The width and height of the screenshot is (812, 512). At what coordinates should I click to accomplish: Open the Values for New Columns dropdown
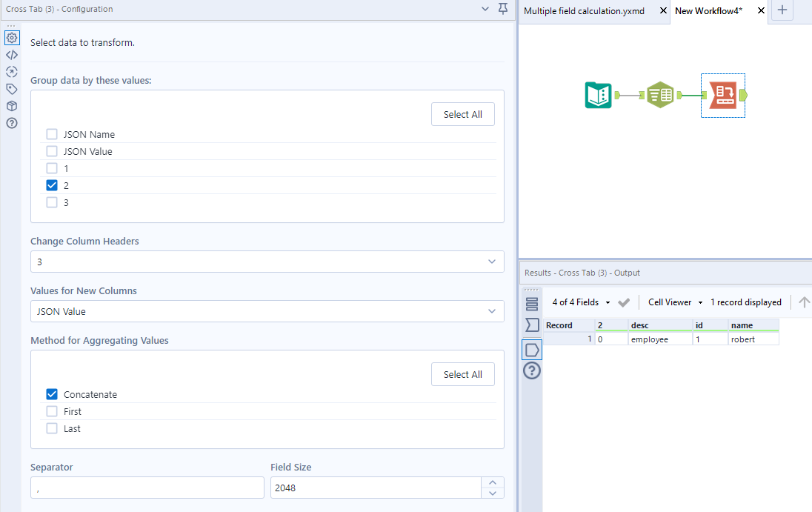point(490,311)
